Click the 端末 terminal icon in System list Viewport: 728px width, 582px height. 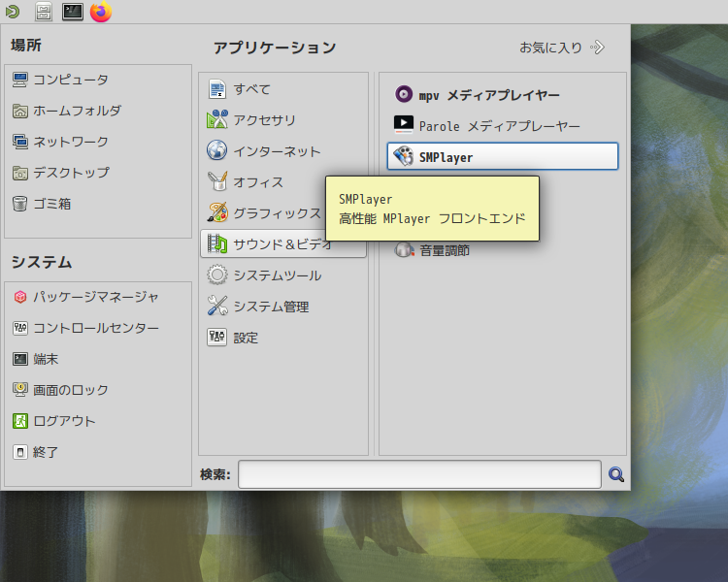(20, 359)
